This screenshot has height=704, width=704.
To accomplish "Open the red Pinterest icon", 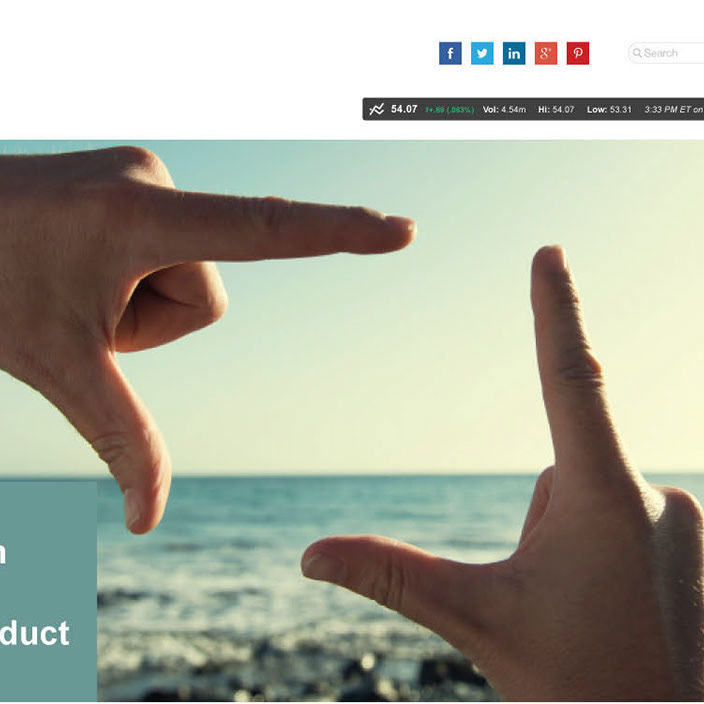I will click(x=577, y=53).
